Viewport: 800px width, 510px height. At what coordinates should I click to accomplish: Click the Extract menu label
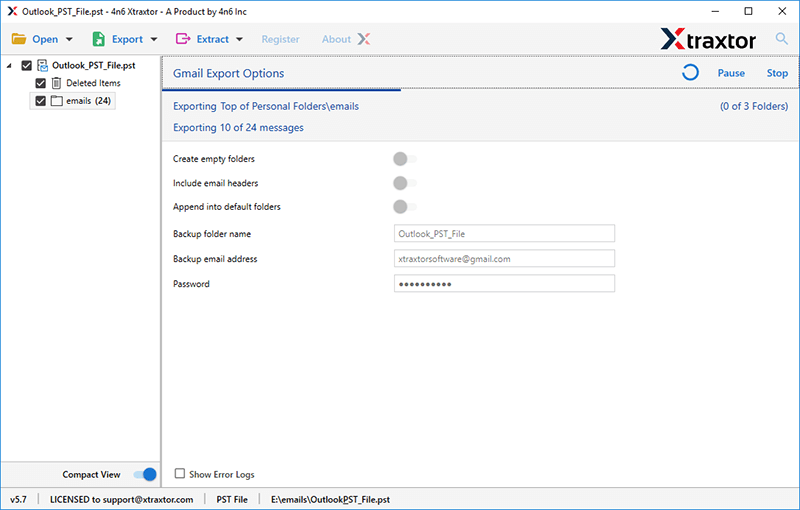coord(213,39)
